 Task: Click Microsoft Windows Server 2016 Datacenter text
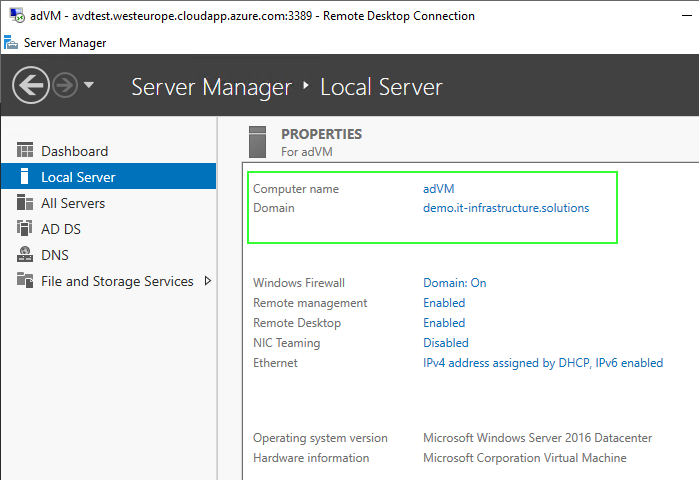[537, 438]
